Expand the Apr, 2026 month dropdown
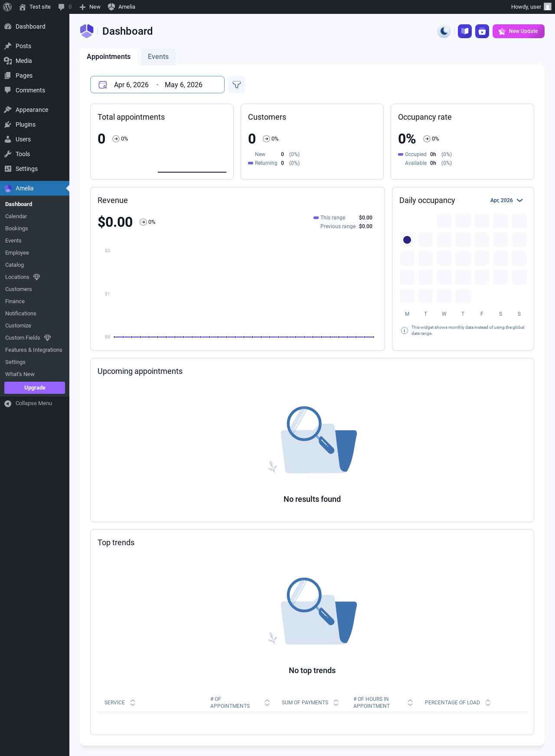Viewport: 555px width, 756px height. 506,200
